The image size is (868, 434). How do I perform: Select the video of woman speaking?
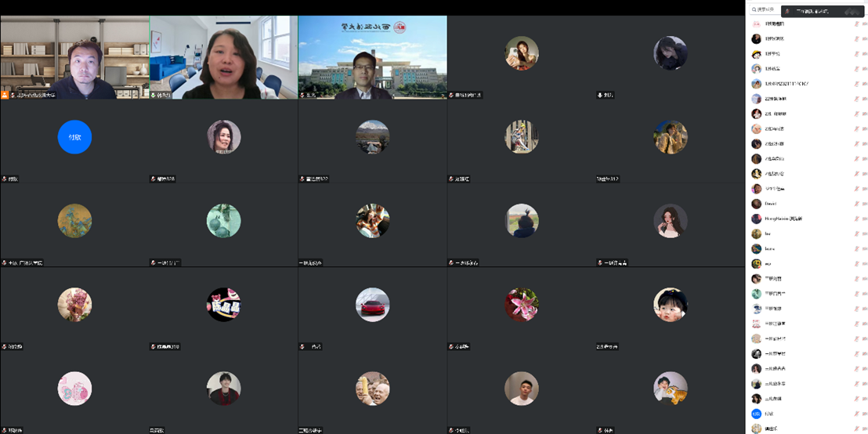point(223,57)
